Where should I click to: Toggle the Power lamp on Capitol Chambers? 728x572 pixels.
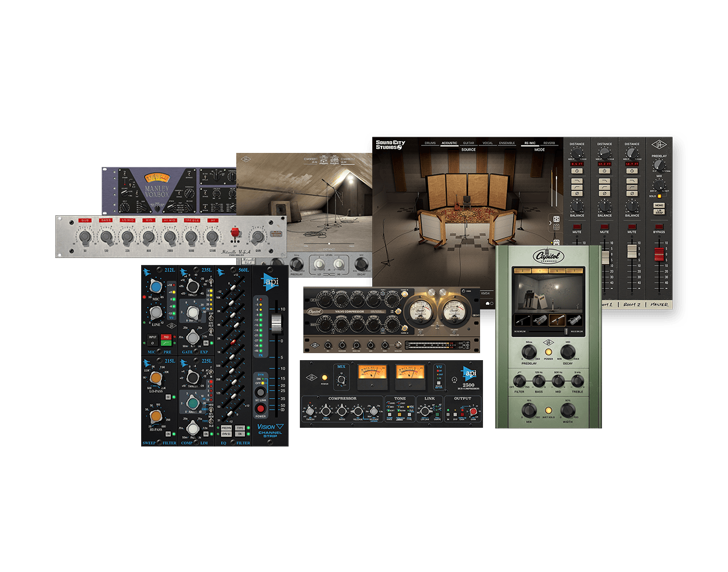[x=548, y=352]
